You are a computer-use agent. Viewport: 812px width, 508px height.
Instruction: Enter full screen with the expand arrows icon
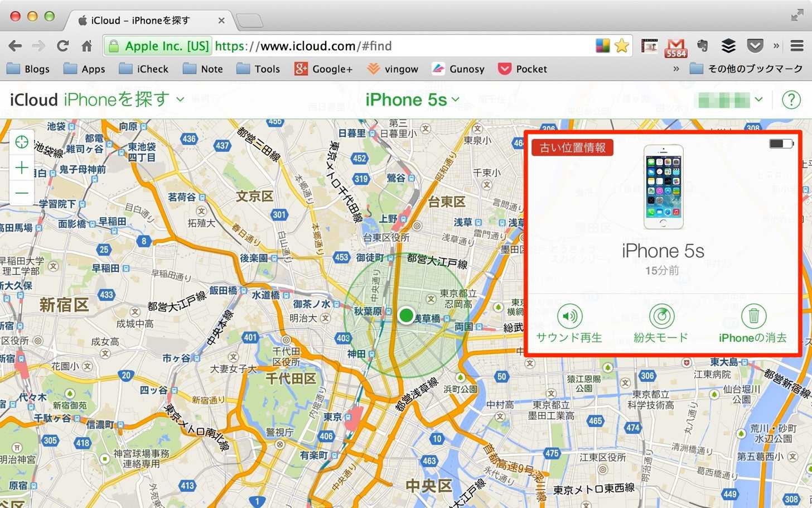[x=797, y=16]
